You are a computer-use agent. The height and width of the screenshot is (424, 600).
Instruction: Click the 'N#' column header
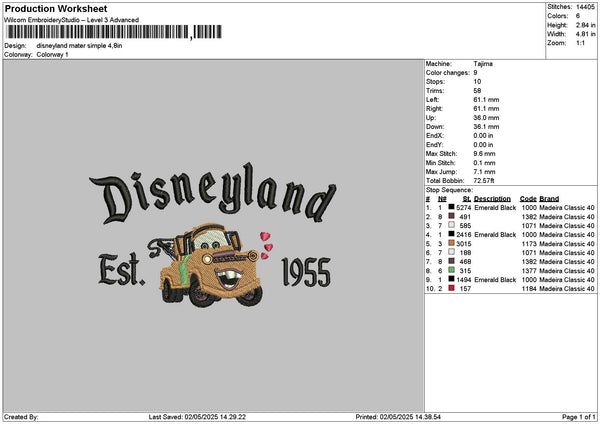point(442,199)
